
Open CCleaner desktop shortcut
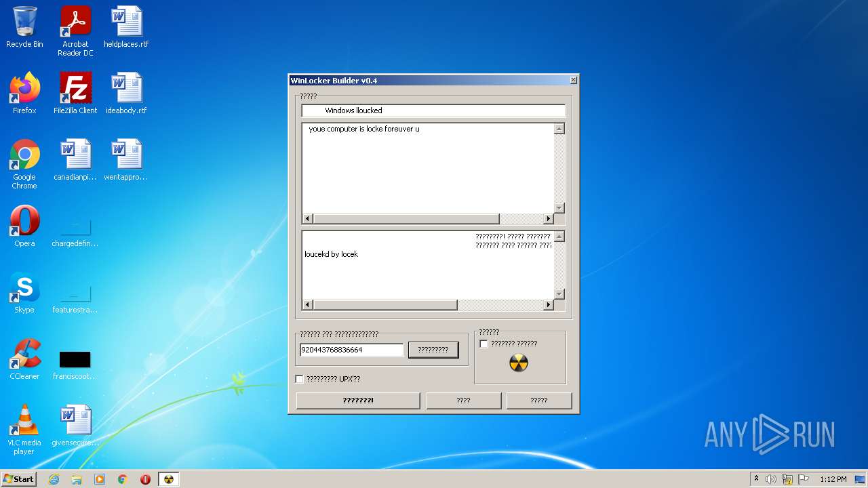click(x=24, y=359)
